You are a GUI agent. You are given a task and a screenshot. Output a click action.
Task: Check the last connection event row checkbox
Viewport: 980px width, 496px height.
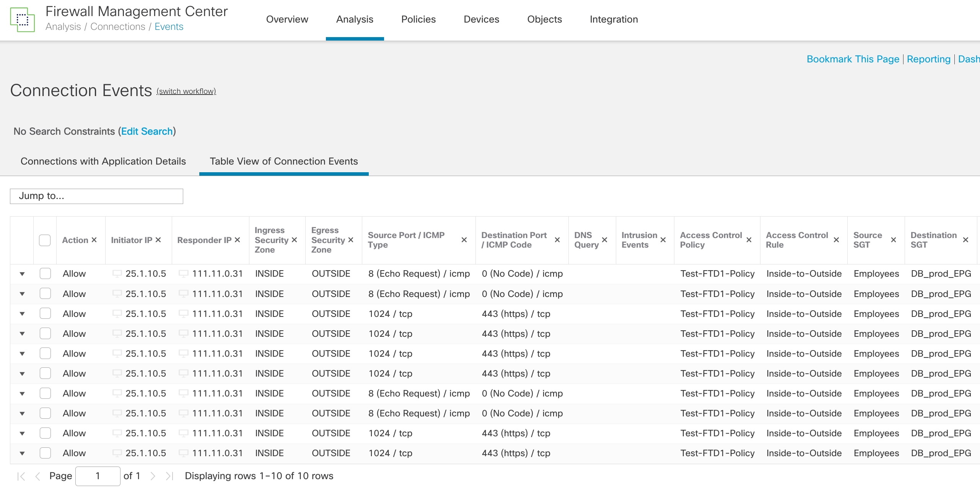point(45,453)
